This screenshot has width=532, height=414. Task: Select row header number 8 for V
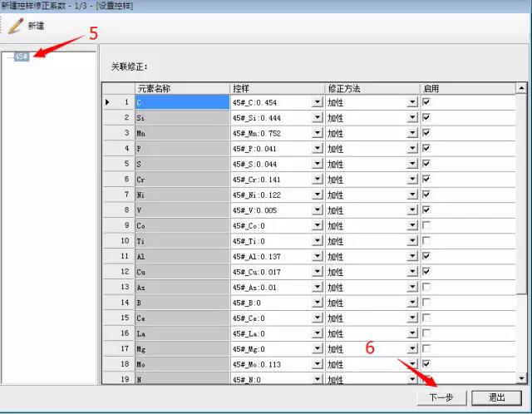coord(124,210)
